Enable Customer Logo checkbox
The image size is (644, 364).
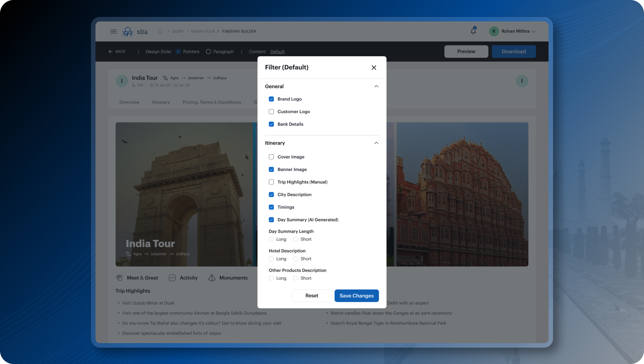pos(271,112)
